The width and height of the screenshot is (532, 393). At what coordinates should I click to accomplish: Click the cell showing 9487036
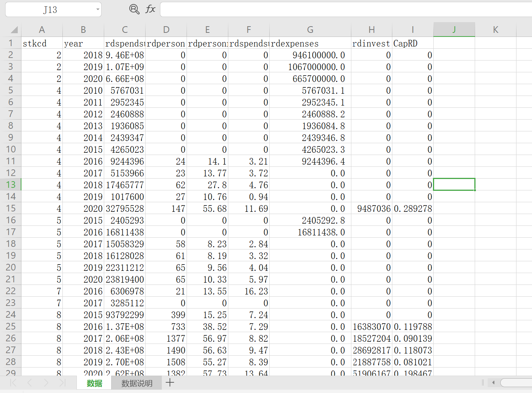372,208
